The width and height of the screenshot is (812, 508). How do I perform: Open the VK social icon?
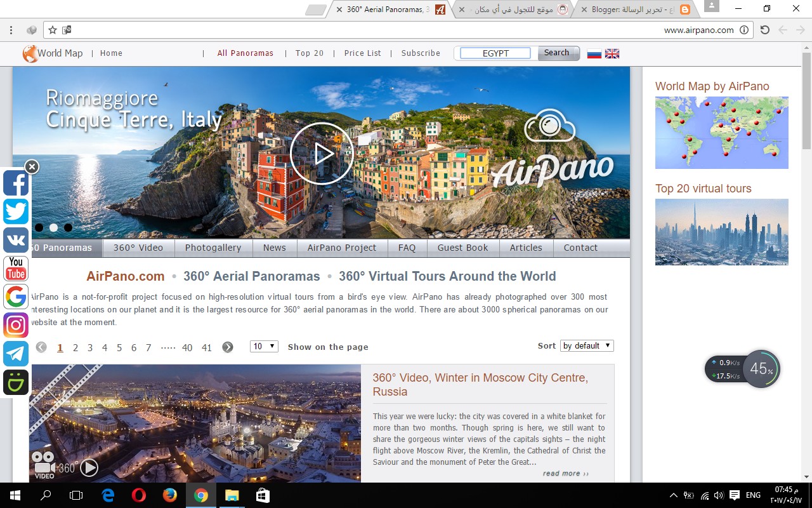tap(16, 240)
